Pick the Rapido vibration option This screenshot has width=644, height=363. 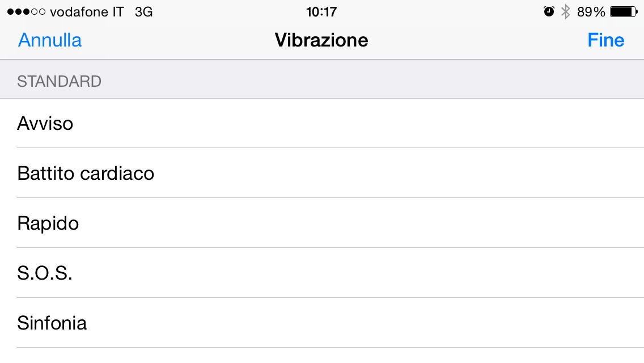(x=322, y=223)
